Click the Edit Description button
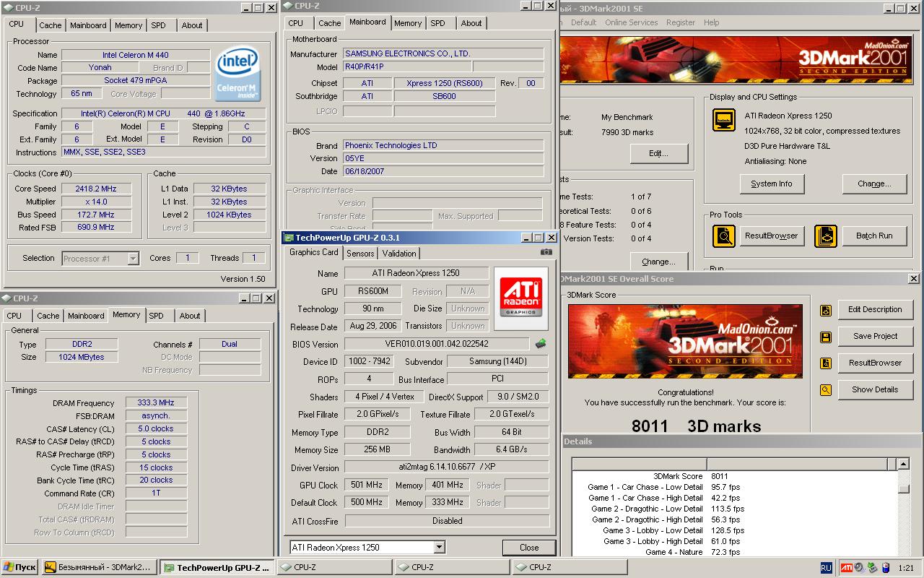 pyautogui.click(x=875, y=310)
